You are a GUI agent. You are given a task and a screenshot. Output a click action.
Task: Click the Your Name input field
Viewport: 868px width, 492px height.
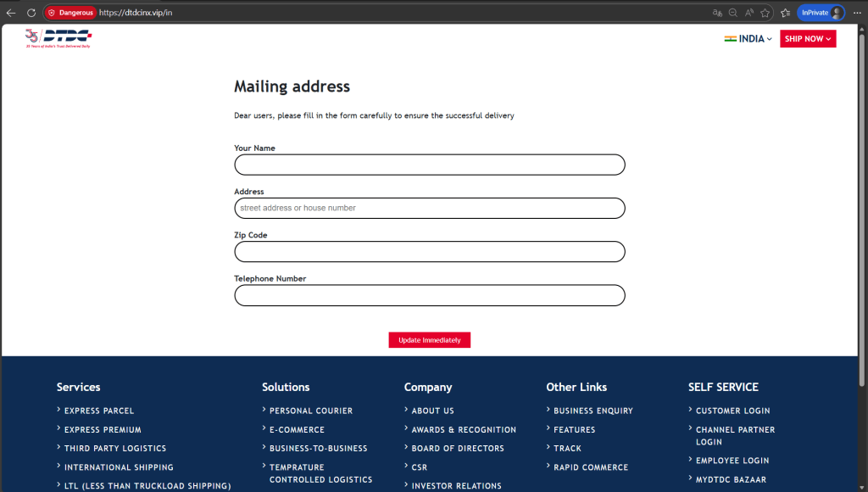tap(429, 164)
